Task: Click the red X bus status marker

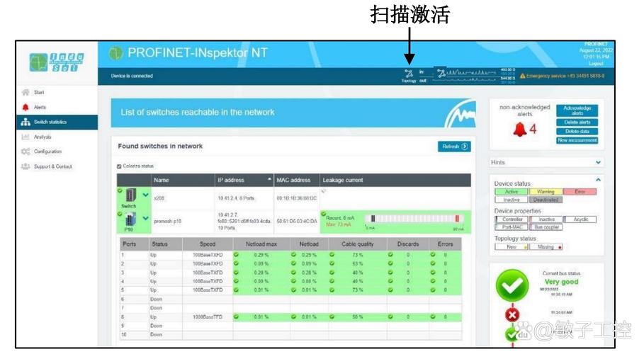Action: tap(512, 315)
